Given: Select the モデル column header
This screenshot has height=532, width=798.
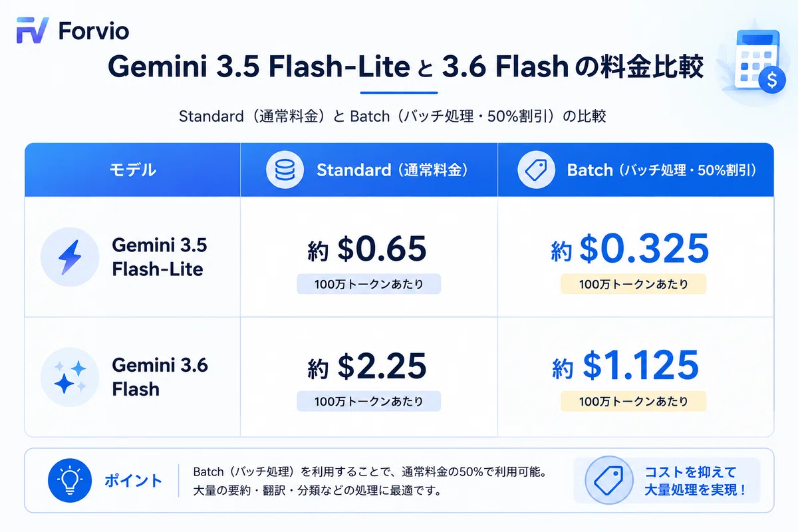Looking at the screenshot, I should [133, 170].
